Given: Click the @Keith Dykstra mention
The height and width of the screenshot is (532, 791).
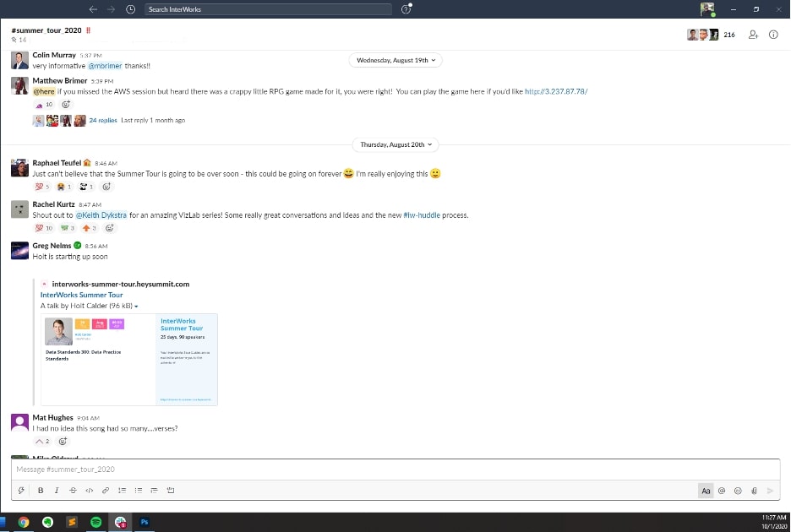Looking at the screenshot, I should tap(101, 214).
